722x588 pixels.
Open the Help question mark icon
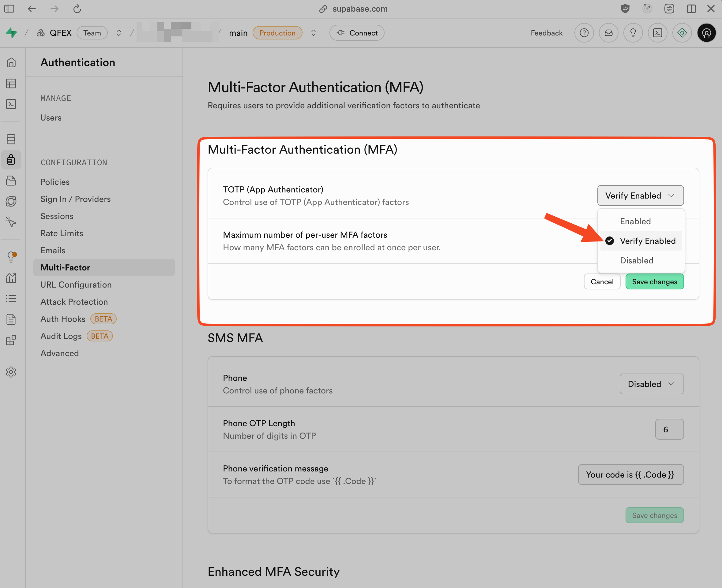[584, 33]
